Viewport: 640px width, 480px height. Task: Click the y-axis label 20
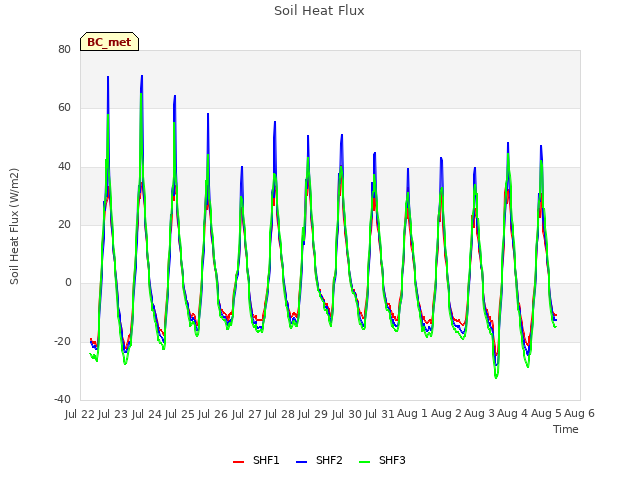64,224
